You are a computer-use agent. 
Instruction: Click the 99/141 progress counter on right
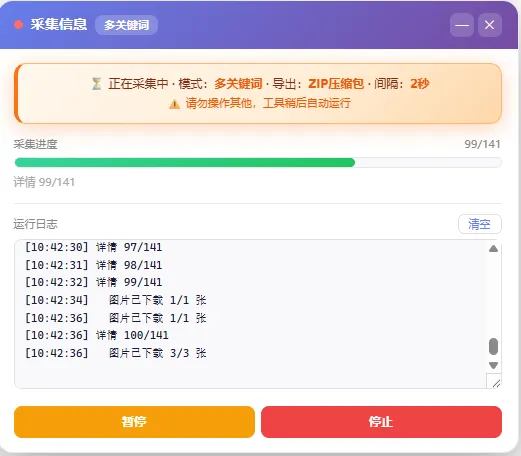pyautogui.click(x=482, y=144)
